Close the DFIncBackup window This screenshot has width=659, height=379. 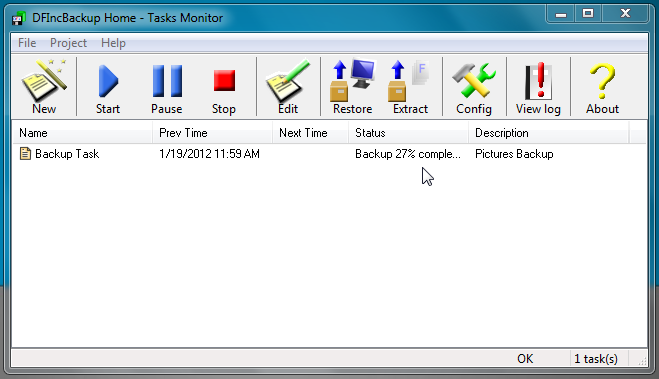pos(625,14)
